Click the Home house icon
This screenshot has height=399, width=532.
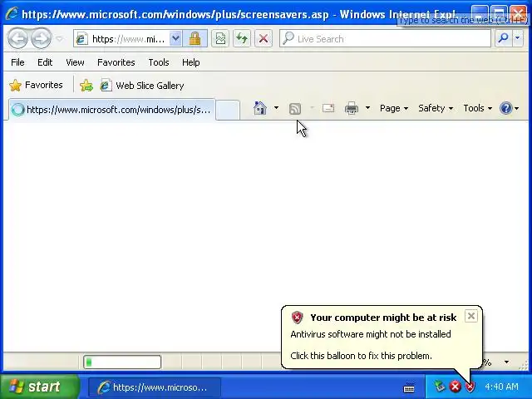(260, 108)
